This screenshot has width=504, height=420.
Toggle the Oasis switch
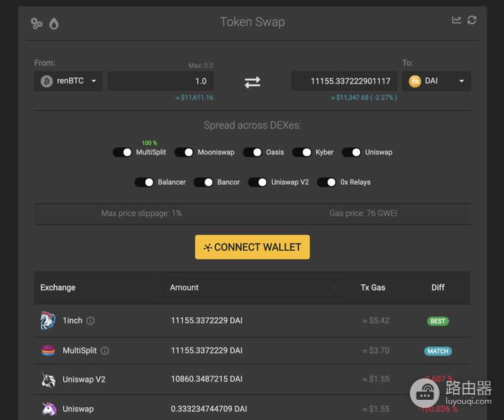pos(252,153)
